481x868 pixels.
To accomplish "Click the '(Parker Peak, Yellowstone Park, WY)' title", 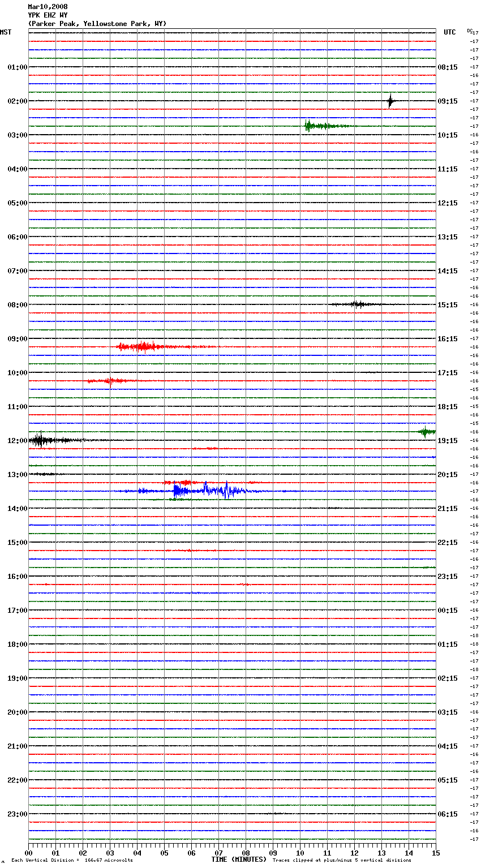I will point(97,24).
